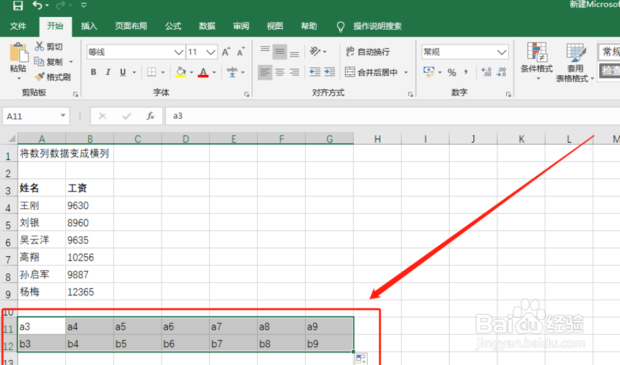Click the decrease font size icon

coord(241,52)
